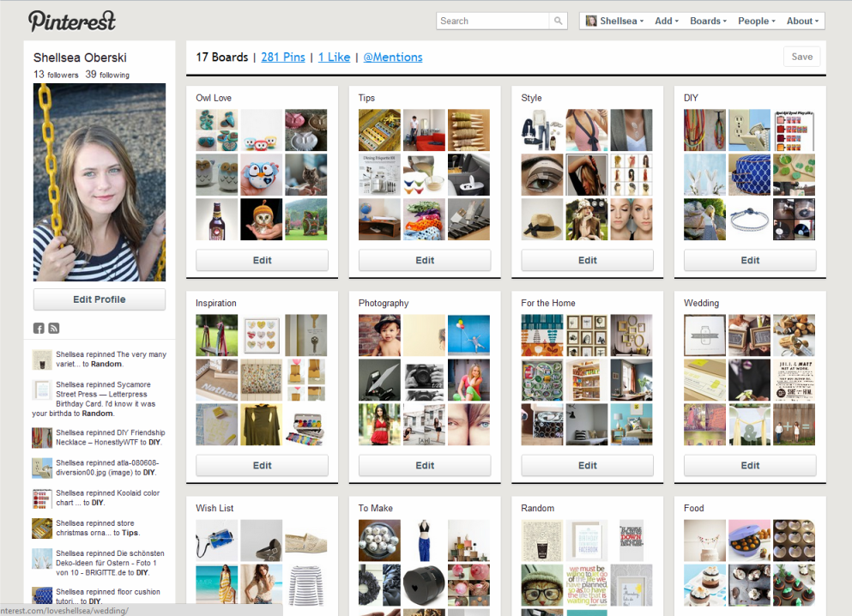Click the Pinterest logo

(x=72, y=21)
